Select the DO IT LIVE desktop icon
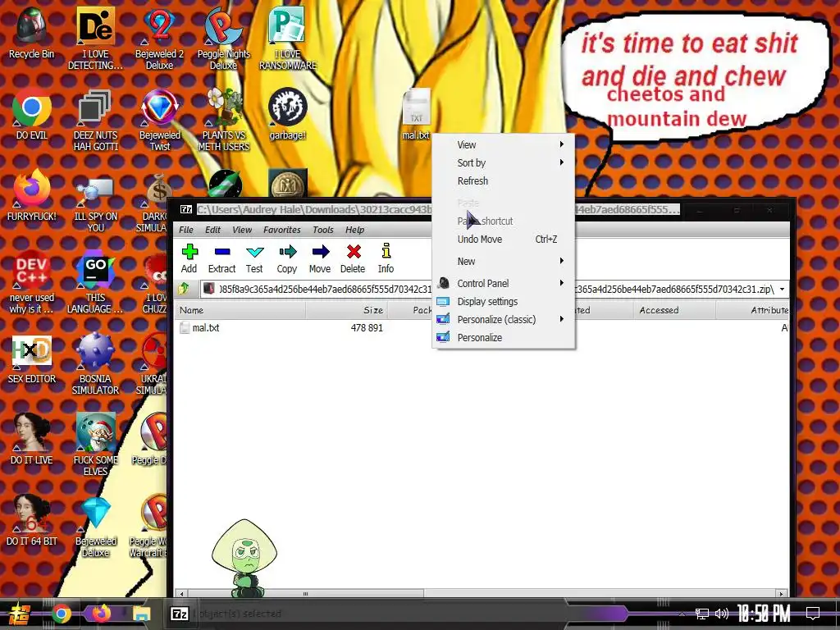The image size is (840, 630). click(31, 440)
